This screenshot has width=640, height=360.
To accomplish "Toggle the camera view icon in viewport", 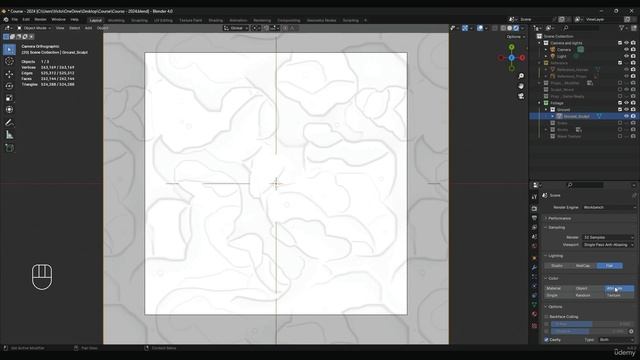I will (x=521, y=96).
